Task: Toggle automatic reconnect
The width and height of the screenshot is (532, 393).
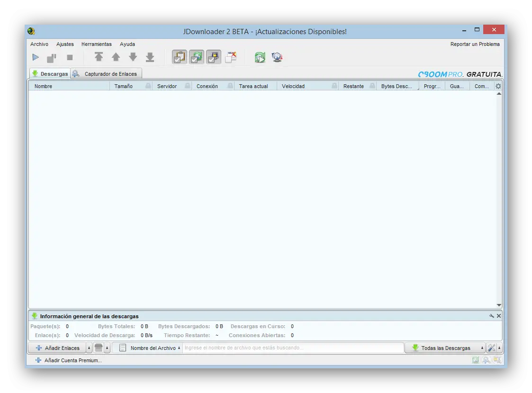Action: (x=197, y=57)
